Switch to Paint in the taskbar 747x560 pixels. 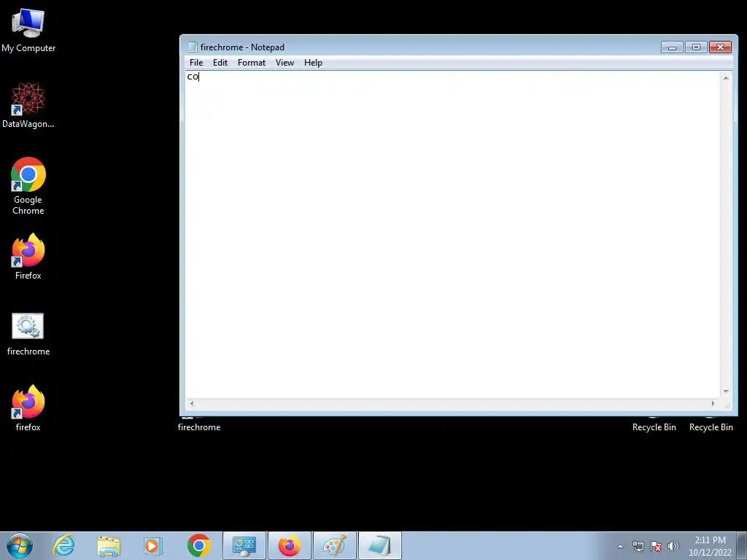tap(334, 545)
